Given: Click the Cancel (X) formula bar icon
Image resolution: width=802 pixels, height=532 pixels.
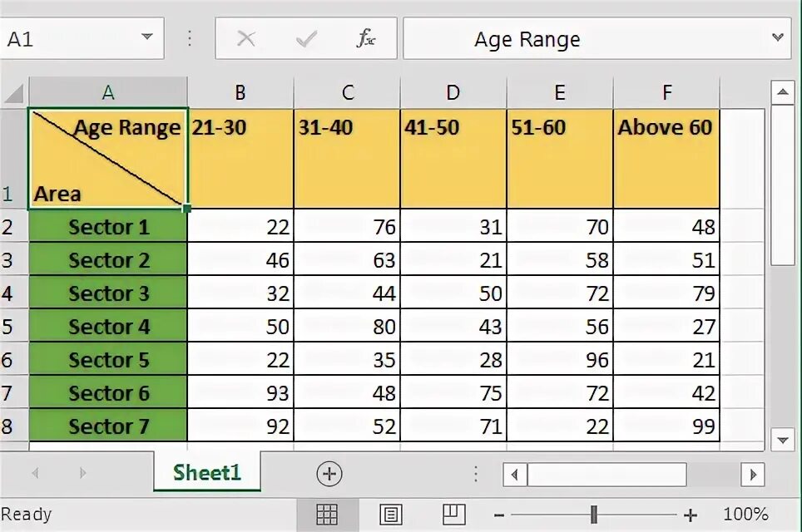Looking at the screenshot, I should coord(246,38).
